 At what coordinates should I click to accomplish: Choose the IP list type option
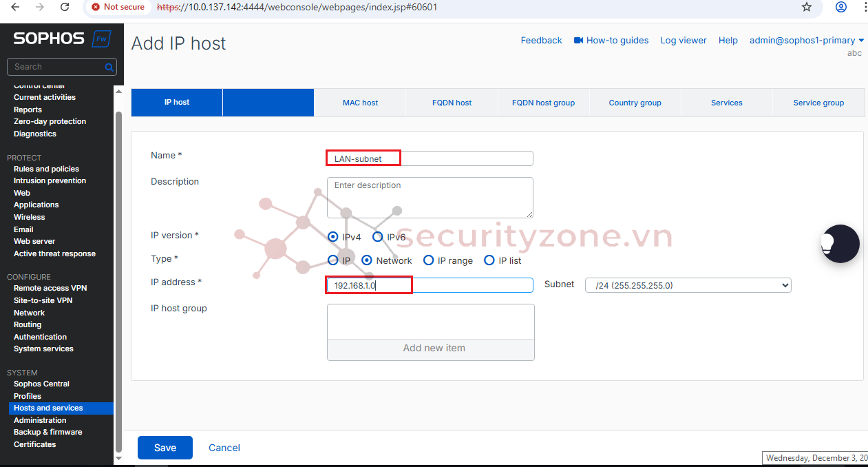[x=489, y=260]
